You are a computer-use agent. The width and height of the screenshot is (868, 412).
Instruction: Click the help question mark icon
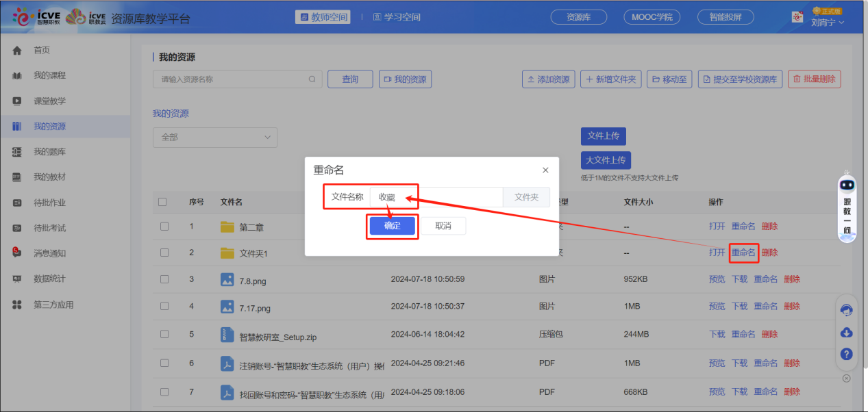846,355
